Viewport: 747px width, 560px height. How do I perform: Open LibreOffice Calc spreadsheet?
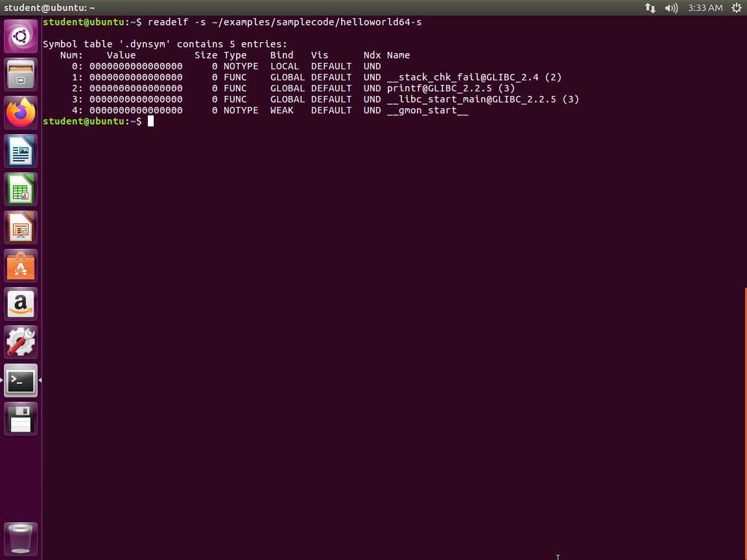click(21, 189)
